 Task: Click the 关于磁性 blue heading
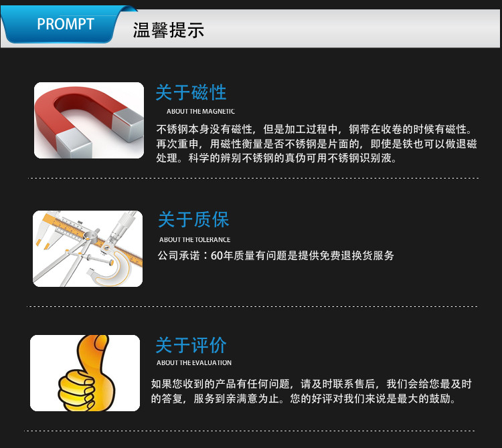[x=191, y=93]
